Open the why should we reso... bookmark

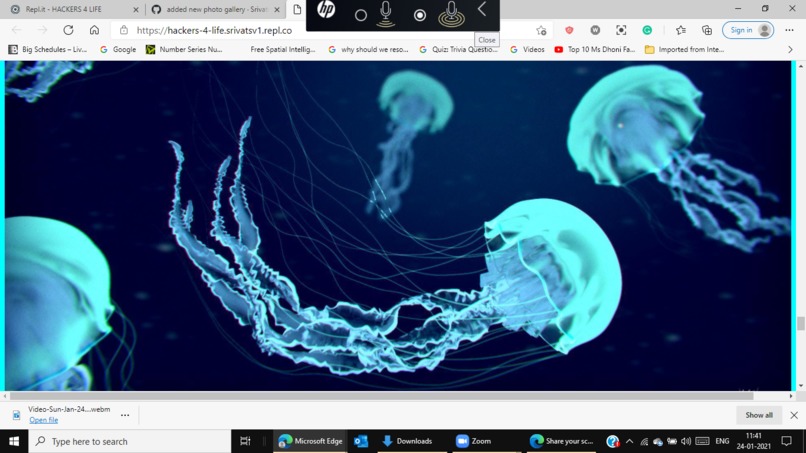368,49
